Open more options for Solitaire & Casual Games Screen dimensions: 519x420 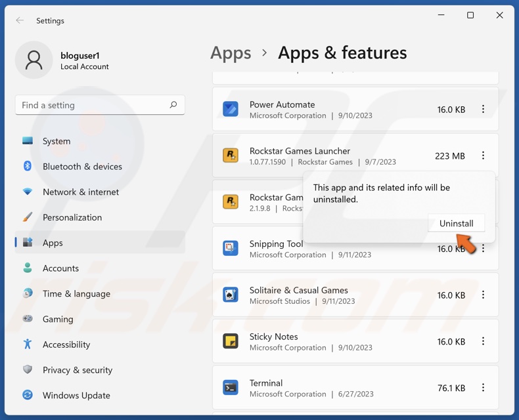click(x=483, y=295)
